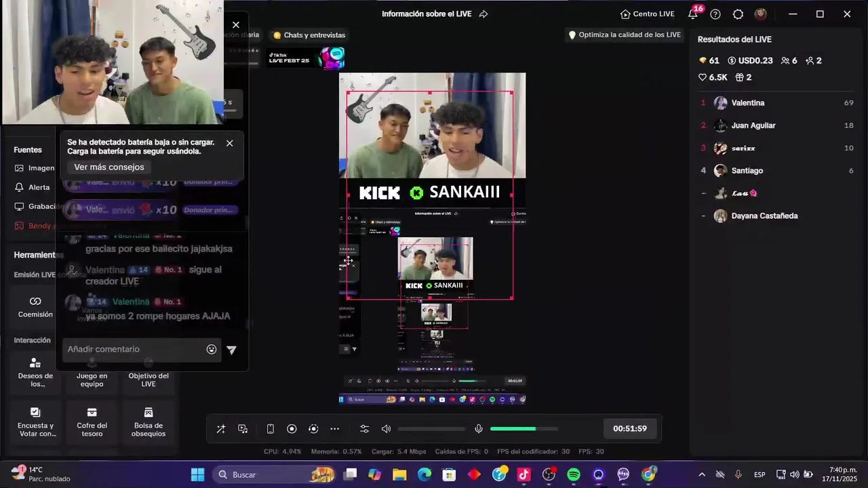The image size is (868, 488).
Task: Click the record button in the bottom toolbar
Action: tap(292, 429)
